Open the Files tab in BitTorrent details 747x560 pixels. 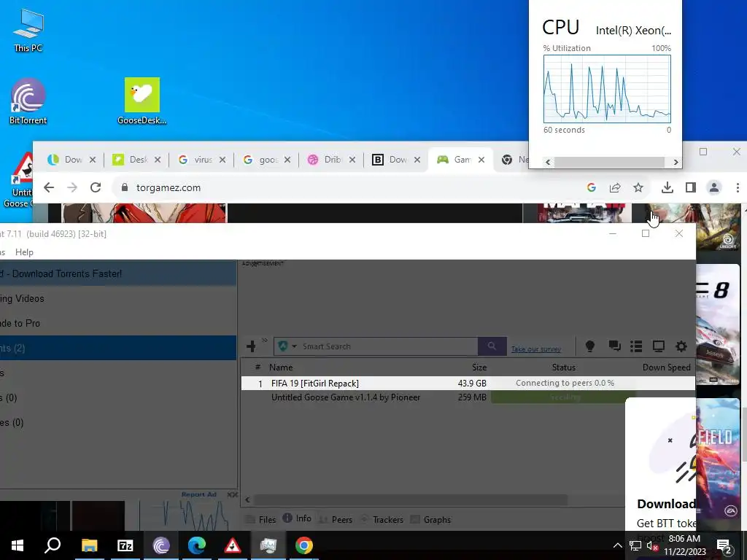click(x=260, y=519)
